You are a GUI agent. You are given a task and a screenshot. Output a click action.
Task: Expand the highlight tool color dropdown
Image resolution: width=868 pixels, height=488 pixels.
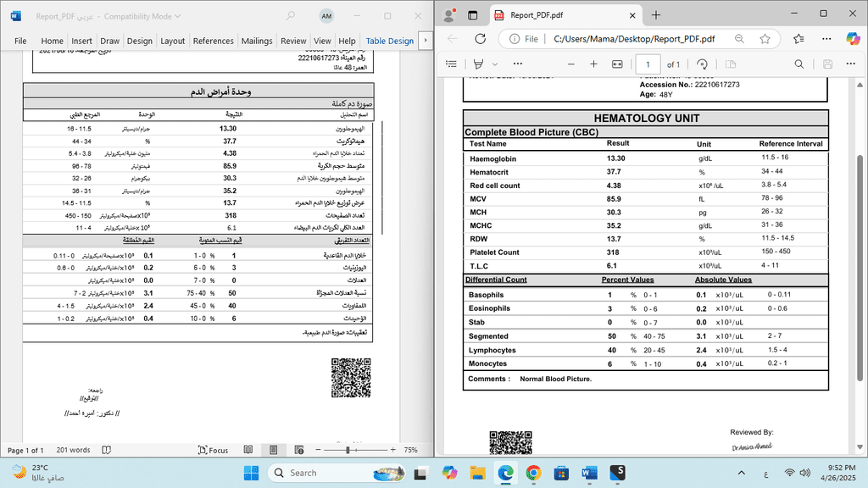pos(495,64)
